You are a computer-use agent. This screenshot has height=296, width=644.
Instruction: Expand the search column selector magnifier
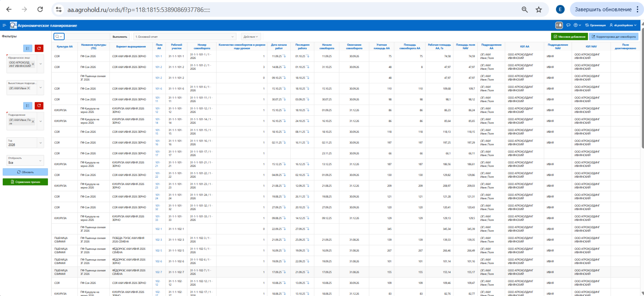(x=59, y=37)
